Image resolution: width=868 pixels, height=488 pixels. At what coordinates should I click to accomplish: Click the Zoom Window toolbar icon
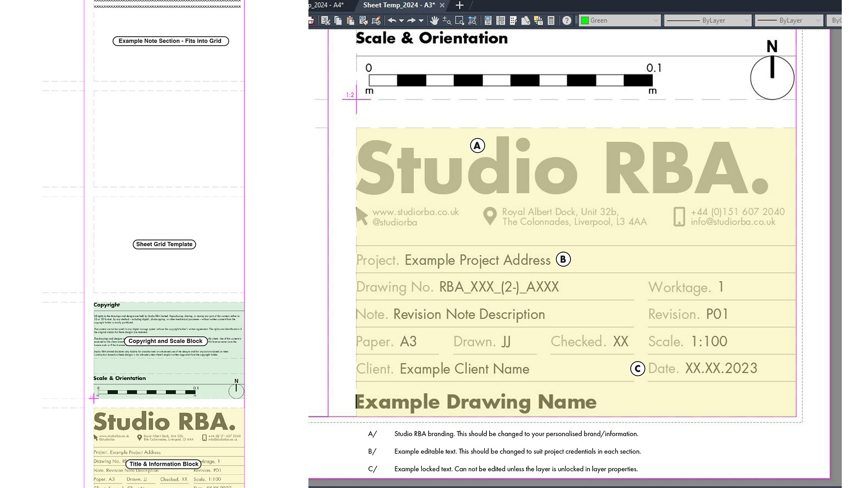coord(458,21)
